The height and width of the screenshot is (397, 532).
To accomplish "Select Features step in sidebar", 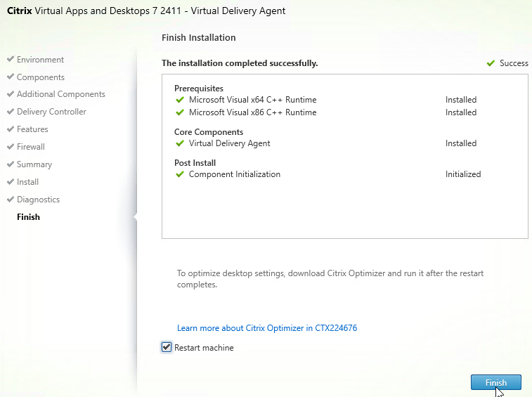I will (x=32, y=129).
